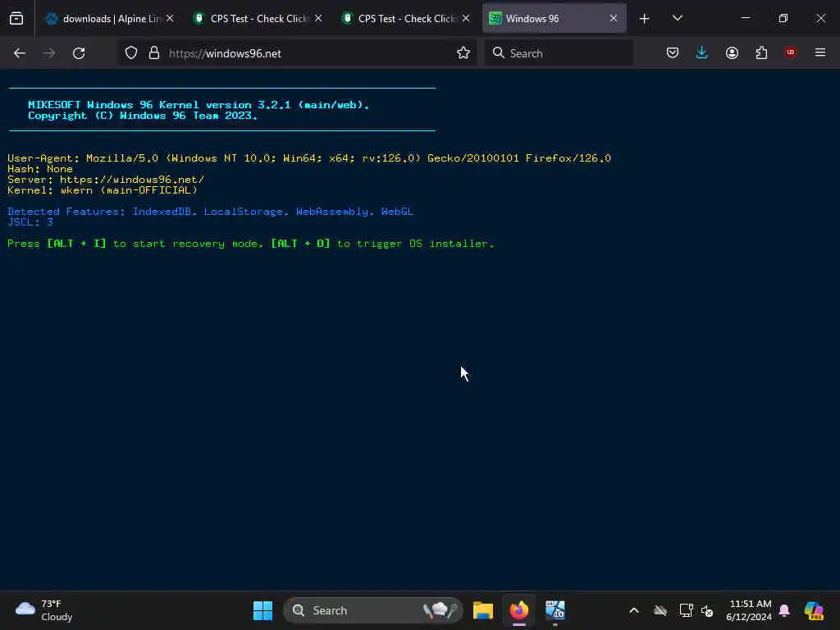
Task: Go forward with the forward arrow
Action: tap(48, 53)
